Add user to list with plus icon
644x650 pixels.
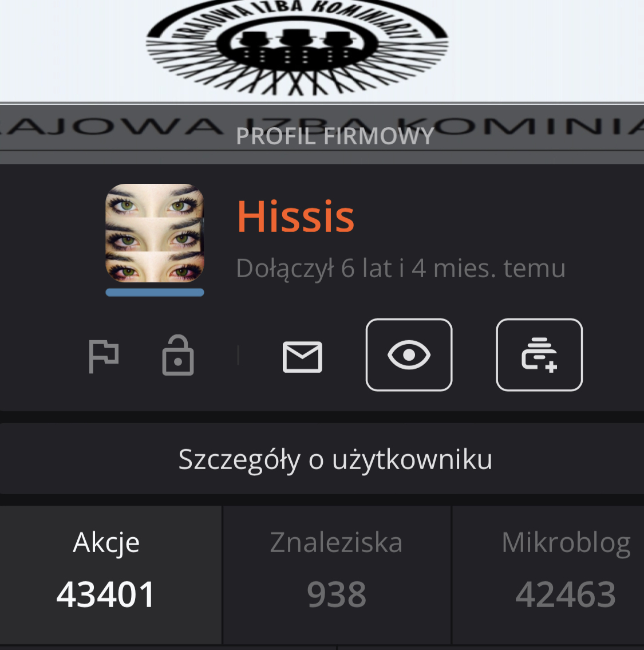pyautogui.click(x=539, y=355)
